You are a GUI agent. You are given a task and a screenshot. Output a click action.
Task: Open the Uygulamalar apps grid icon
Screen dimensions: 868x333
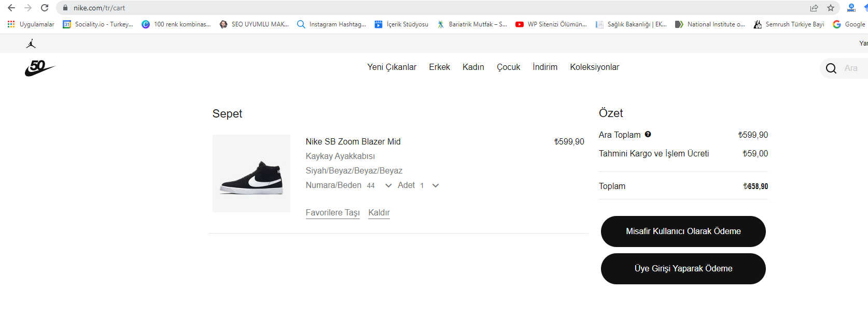11,24
